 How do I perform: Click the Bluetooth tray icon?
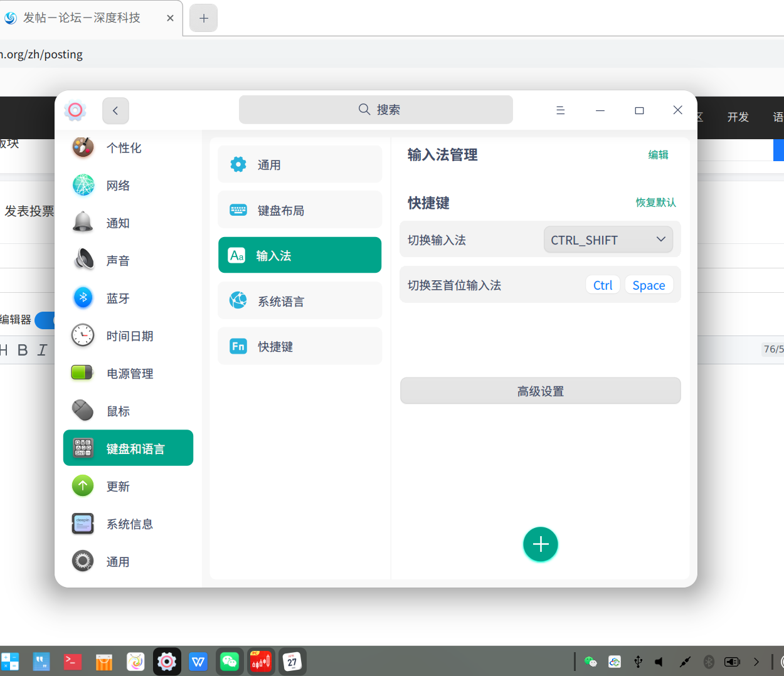tap(709, 662)
